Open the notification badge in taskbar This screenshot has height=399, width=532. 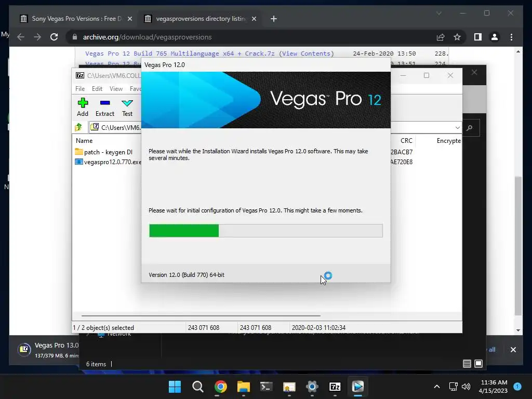pyautogui.click(x=517, y=386)
